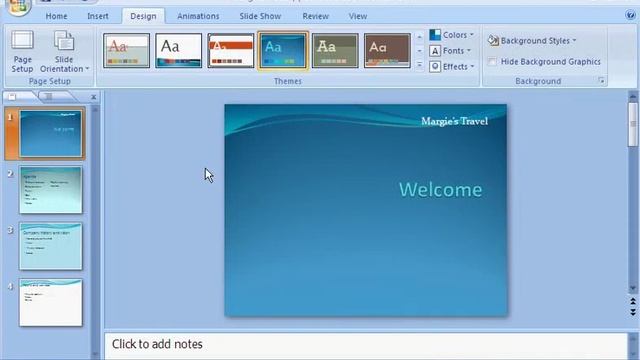640x360 pixels.
Task: Apply the olive green theme
Action: coord(335,51)
